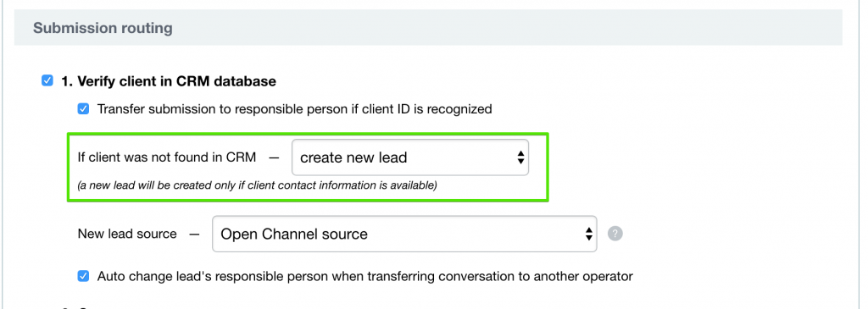Click the question mark help icon
868x309 pixels.
(x=615, y=234)
